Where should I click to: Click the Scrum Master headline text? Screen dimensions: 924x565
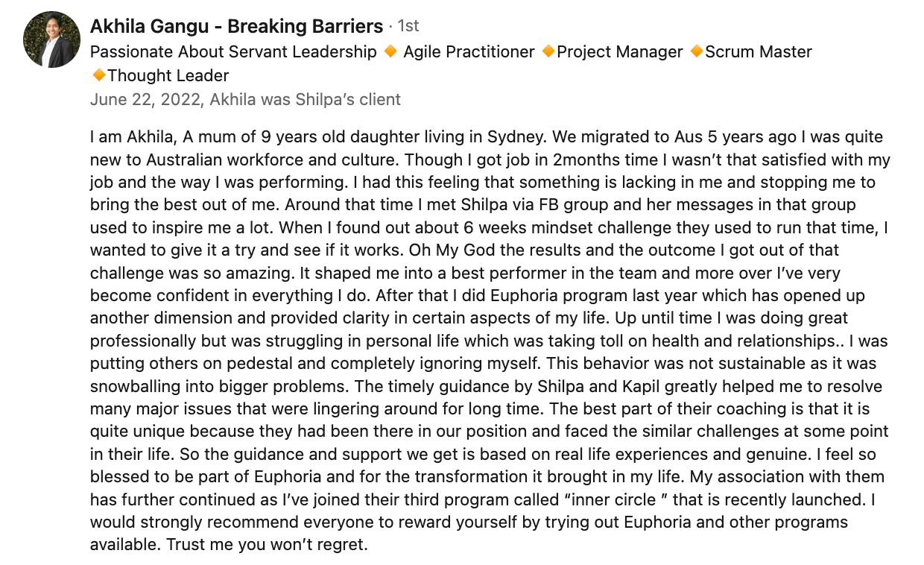[x=758, y=51]
